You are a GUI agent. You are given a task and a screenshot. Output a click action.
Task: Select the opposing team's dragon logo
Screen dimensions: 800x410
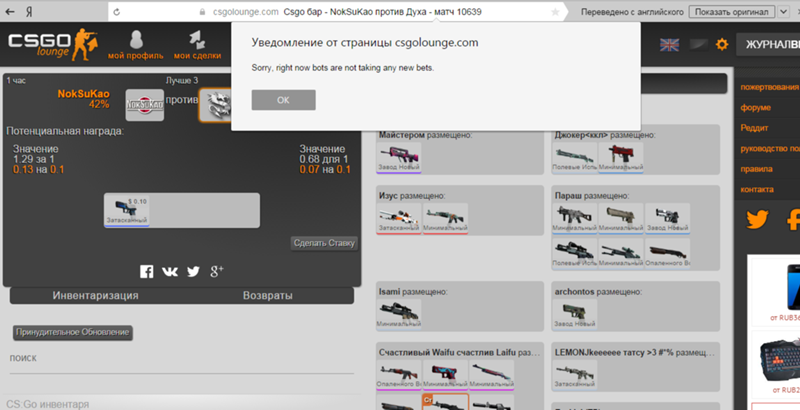pos(215,105)
